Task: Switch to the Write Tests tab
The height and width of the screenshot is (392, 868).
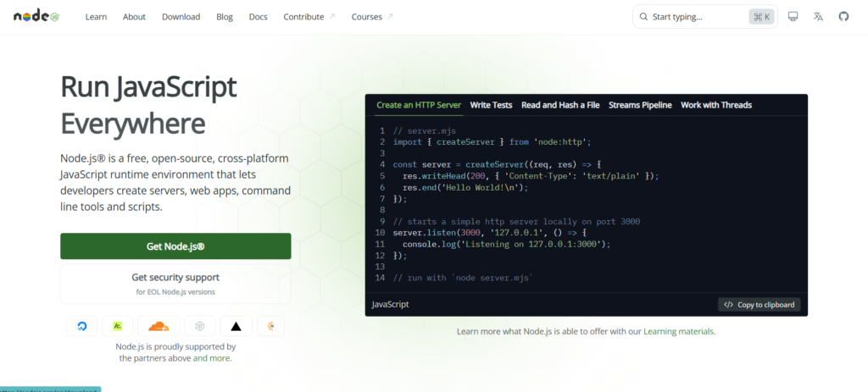Action: pyautogui.click(x=491, y=105)
